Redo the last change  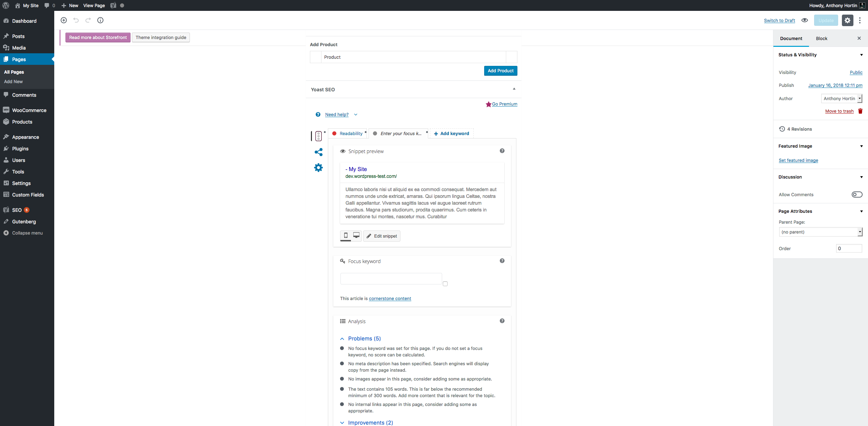[88, 20]
